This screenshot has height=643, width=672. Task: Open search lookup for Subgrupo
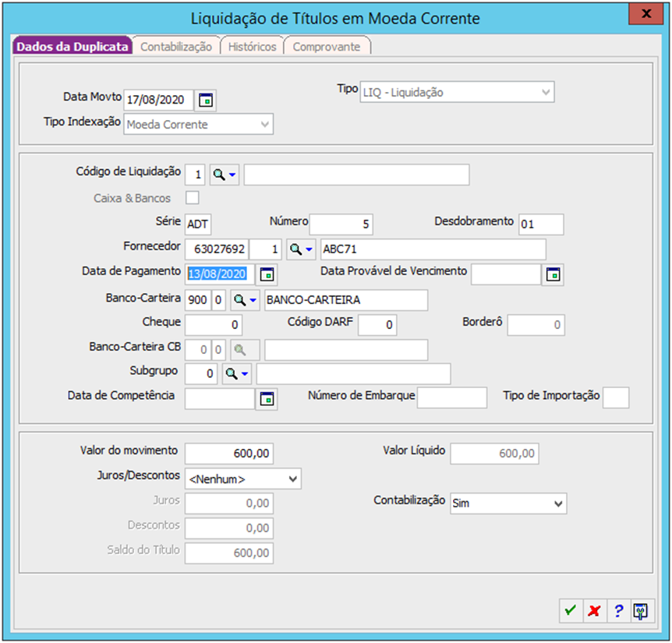pos(236,374)
